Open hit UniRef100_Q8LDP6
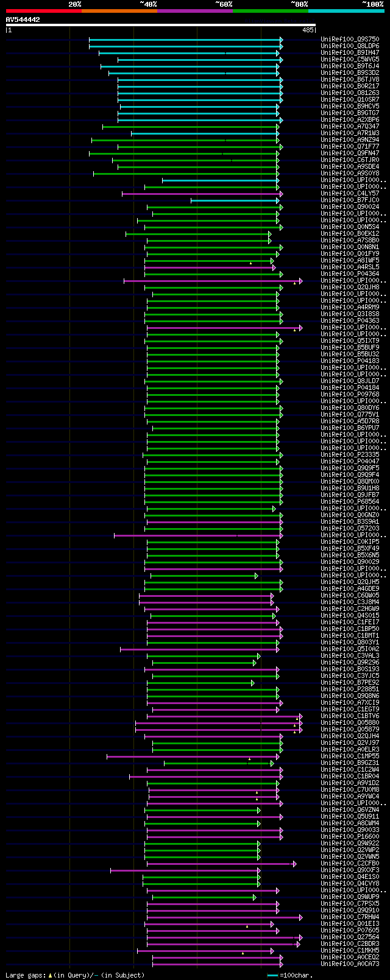The width and height of the screenshot is (390, 980). tap(350, 46)
